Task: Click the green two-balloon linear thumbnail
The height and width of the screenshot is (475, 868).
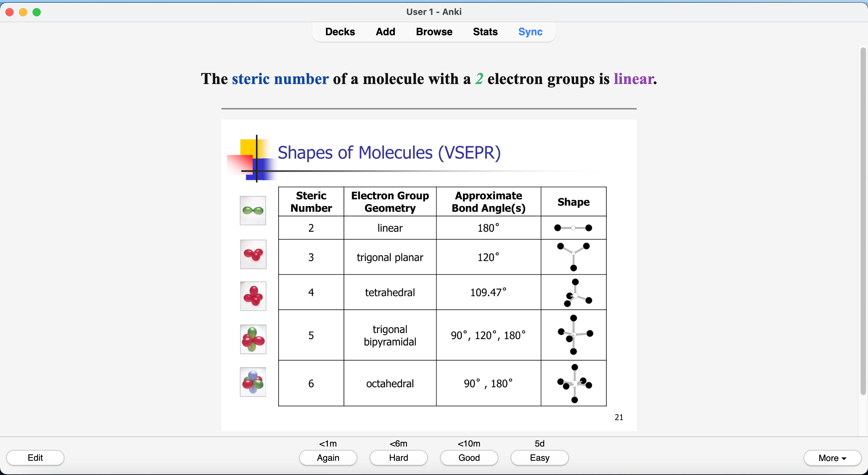Action: [253, 210]
